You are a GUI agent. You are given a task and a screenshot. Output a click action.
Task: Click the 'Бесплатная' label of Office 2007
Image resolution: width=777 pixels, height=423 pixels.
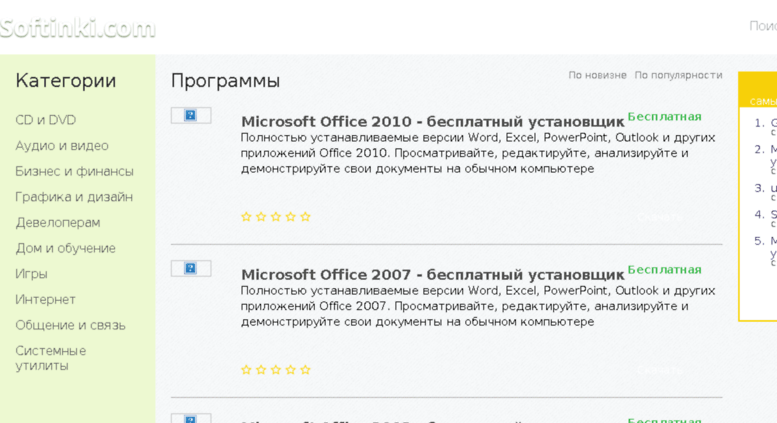665,270
